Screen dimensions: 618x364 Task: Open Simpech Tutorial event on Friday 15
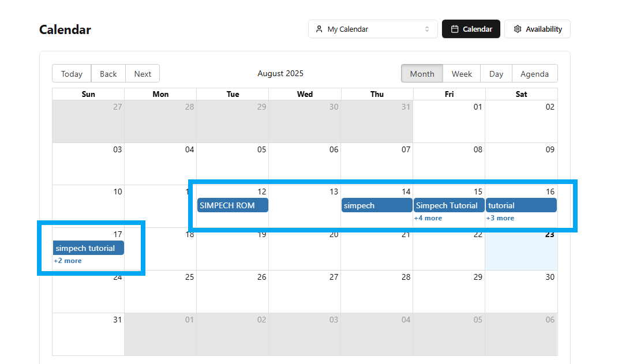[449, 205]
